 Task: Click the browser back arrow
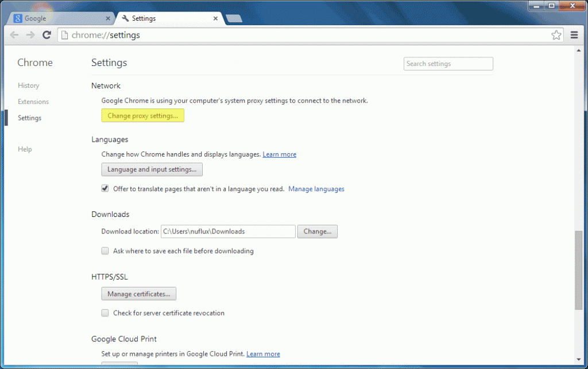[x=14, y=35]
